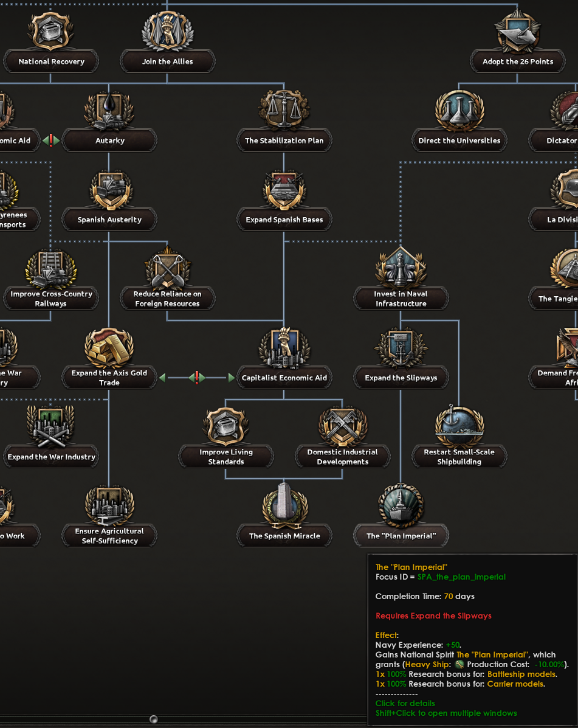Click Expand the War Industry label

[x=51, y=456]
